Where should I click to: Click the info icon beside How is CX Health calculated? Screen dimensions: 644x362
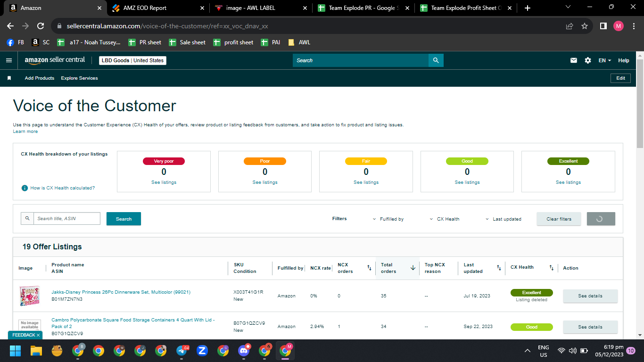pyautogui.click(x=25, y=188)
